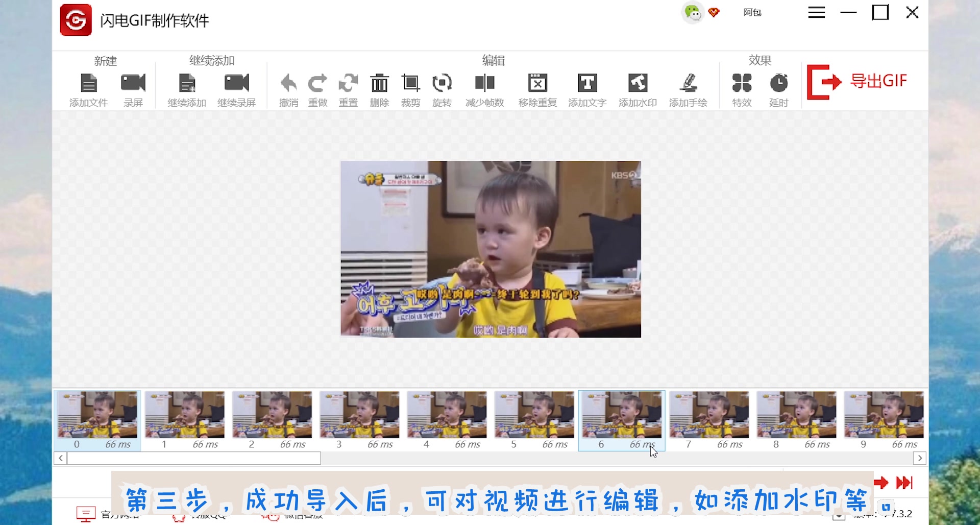Click the timeline scrollbar right arrow
The height and width of the screenshot is (525, 980).
click(x=920, y=458)
